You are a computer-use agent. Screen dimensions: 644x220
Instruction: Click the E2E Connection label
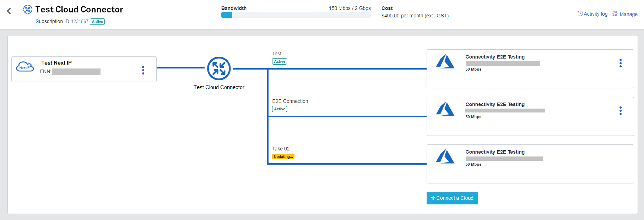(x=290, y=101)
